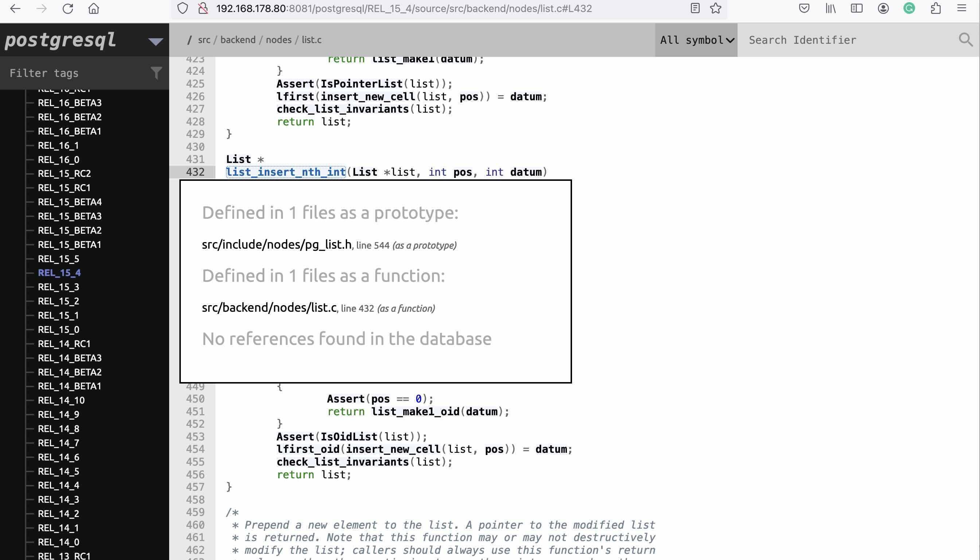980x560 pixels.
Task: Open the backend breadcrumb folder
Action: (x=238, y=40)
